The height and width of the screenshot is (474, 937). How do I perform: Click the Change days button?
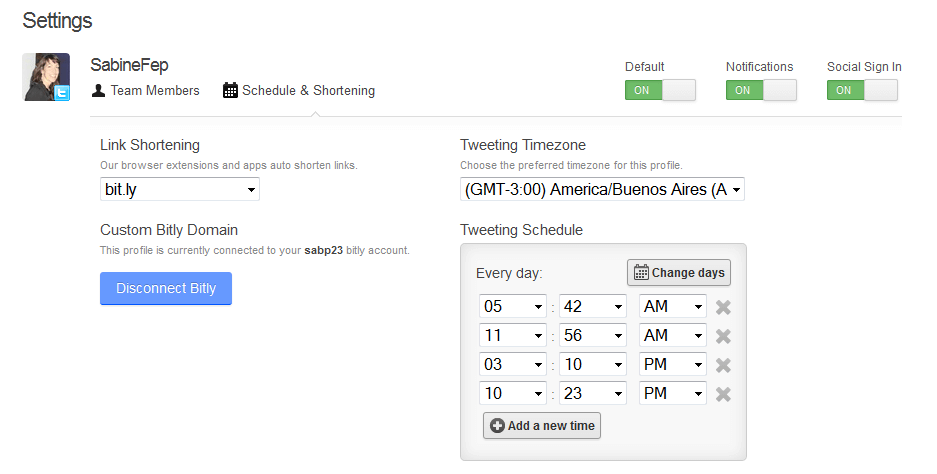pyautogui.click(x=679, y=273)
